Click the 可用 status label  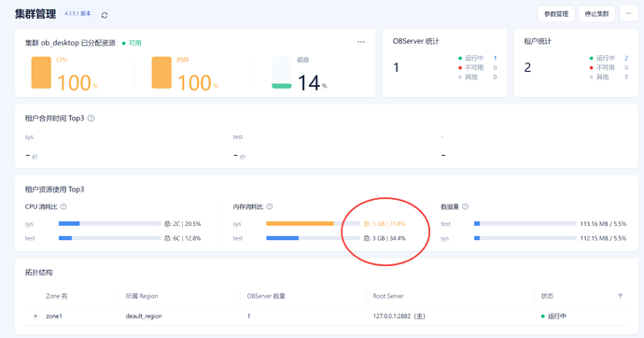(x=135, y=43)
